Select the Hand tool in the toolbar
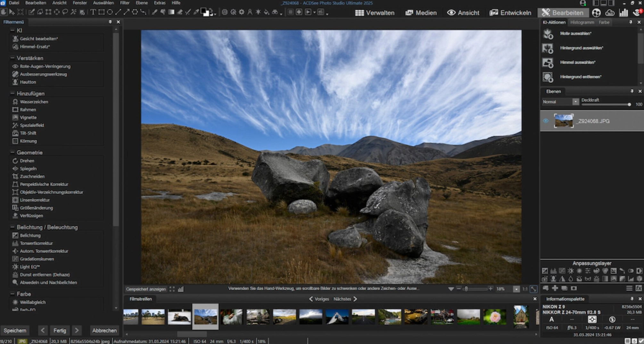 (x=4, y=12)
